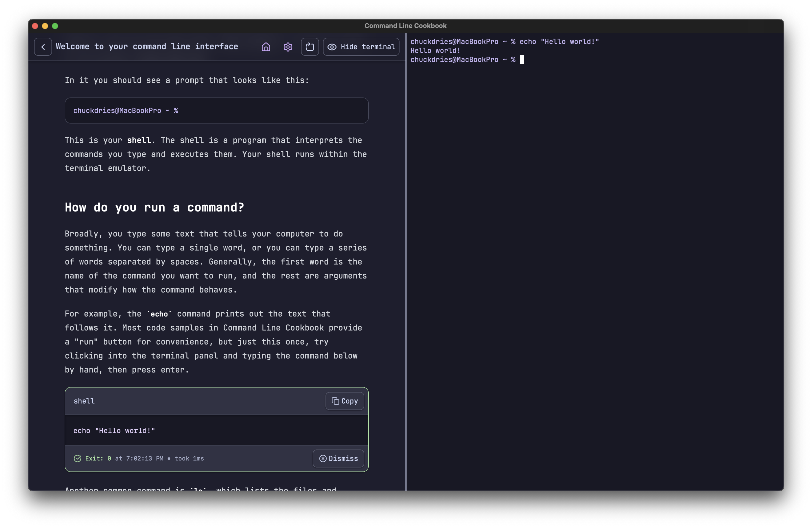Maximize window with green button
This screenshot has height=528, width=812.
(x=55, y=26)
